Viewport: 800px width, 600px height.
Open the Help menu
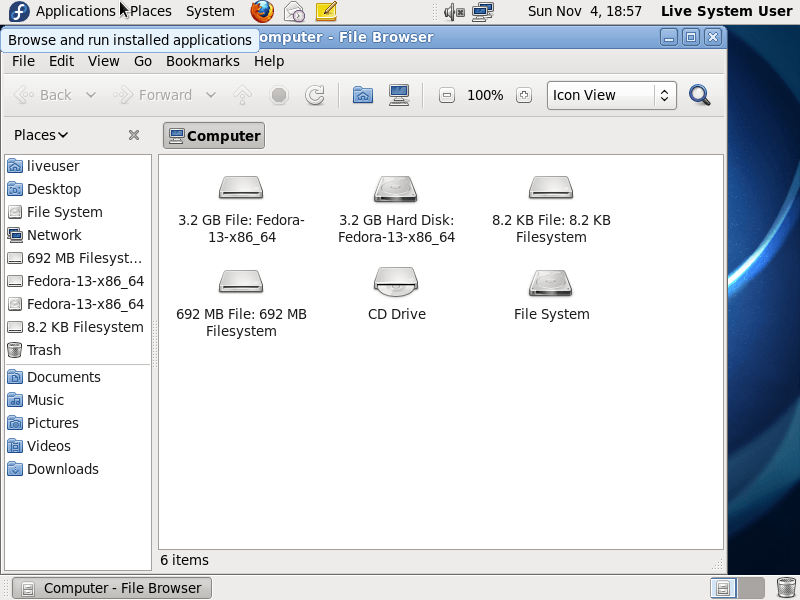pyautogui.click(x=269, y=61)
